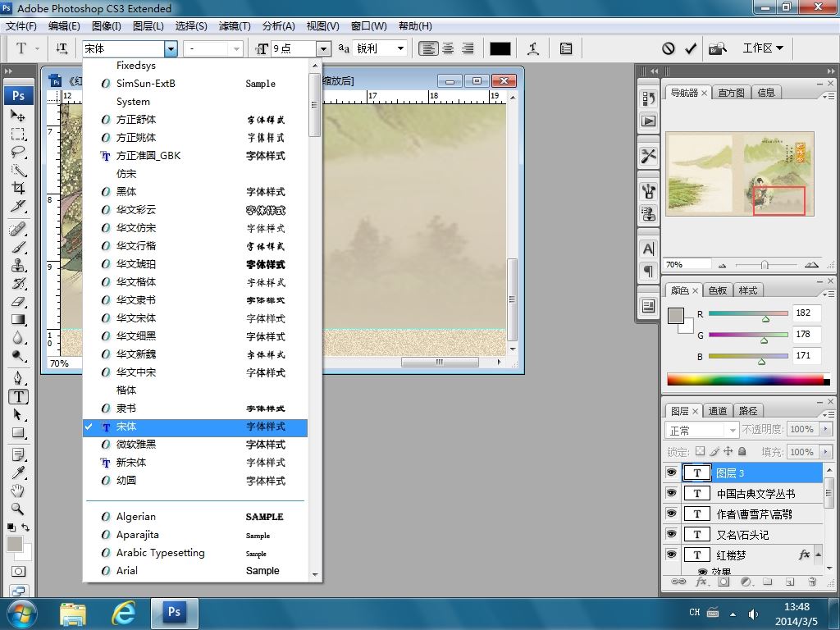Toggle visibility of 中国古典文学丛书 layer
The image size is (840, 630).
click(671, 493)
